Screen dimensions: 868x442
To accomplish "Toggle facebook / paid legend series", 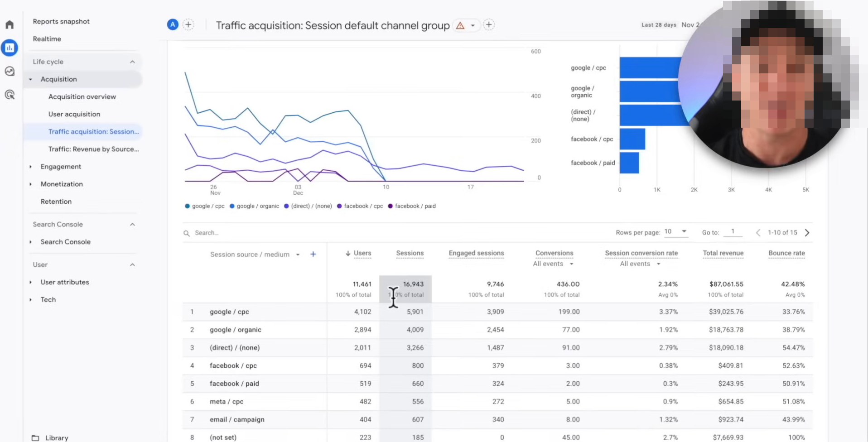I will click(411, 206).
